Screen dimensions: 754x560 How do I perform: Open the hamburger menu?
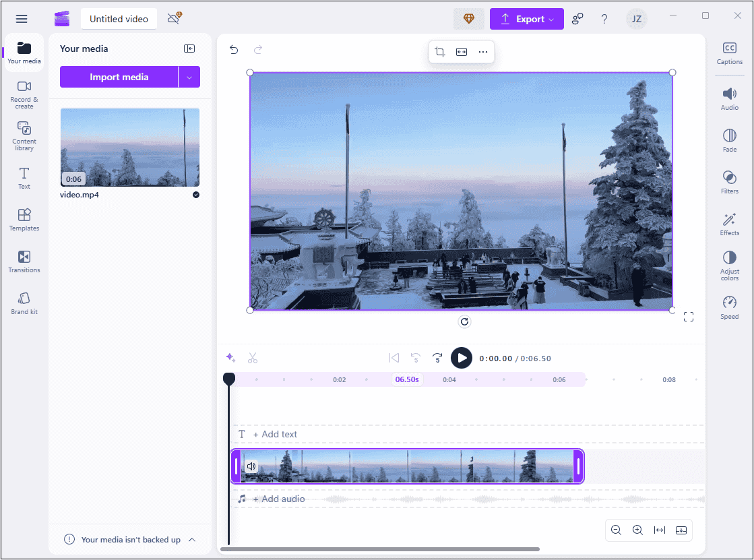point(22,19)
